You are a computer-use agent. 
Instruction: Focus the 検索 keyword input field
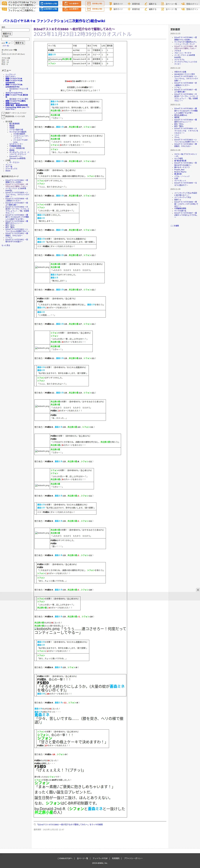pos(15,30)
